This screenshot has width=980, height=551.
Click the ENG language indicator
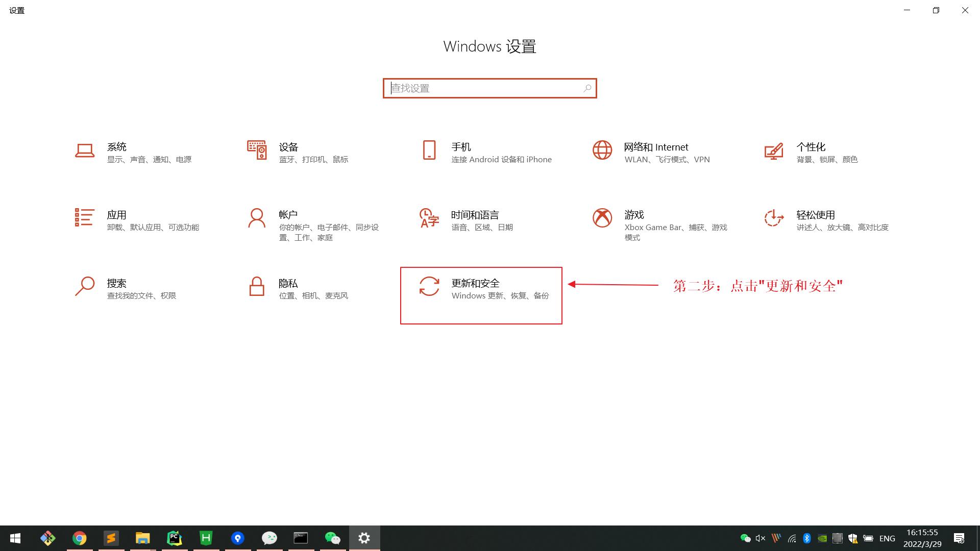888,538
